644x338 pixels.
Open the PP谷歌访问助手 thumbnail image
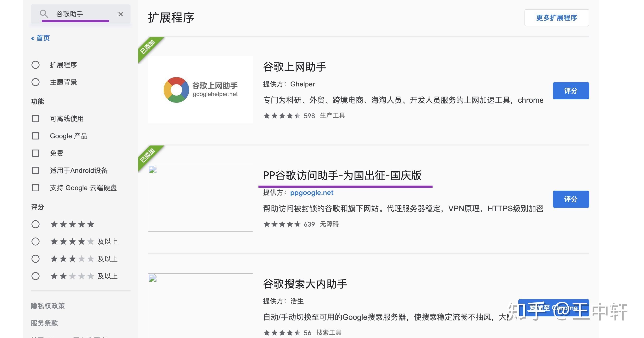point(201,198)
